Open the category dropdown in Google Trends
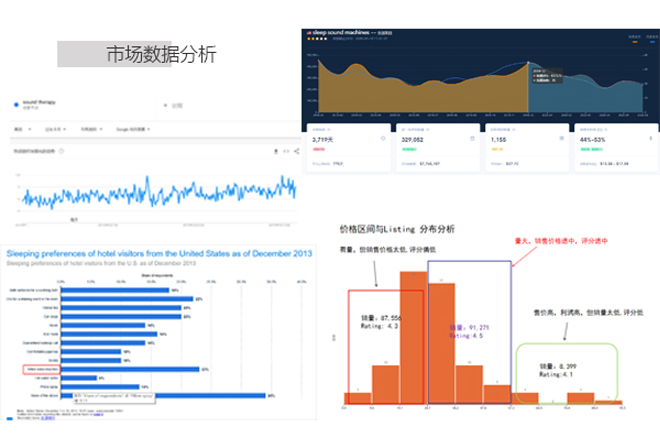This screenshot has height=440, width=660. [x=92, y=128]
